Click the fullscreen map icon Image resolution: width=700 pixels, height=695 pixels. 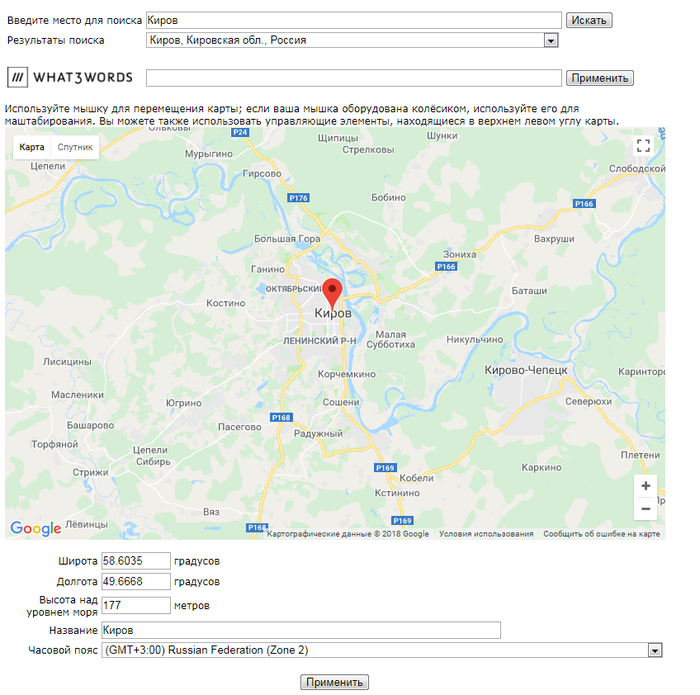pos(644,146)
